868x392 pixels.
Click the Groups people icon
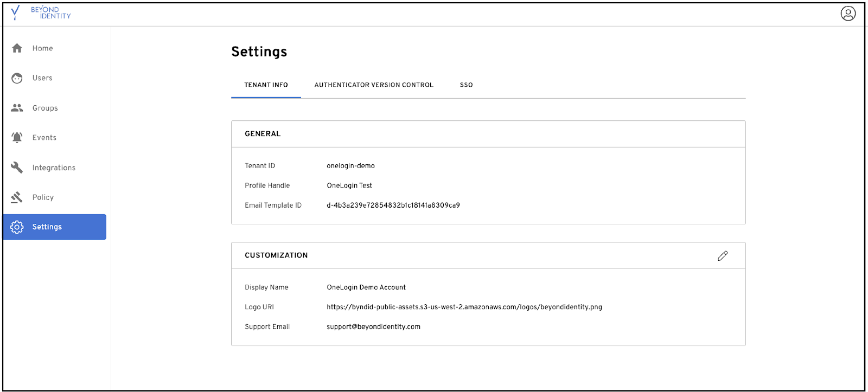tap(17, 108)
